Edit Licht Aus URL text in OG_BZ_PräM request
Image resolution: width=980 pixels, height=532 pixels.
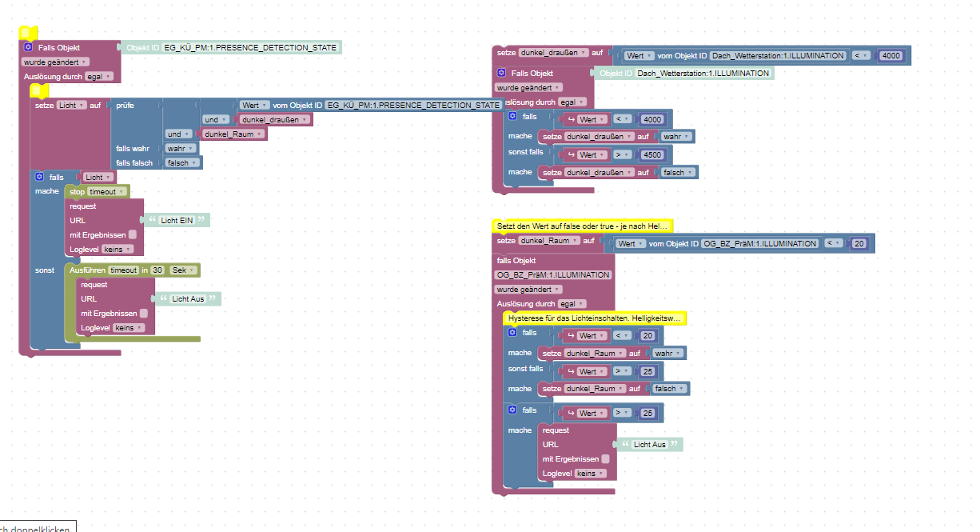tap(649, 445)
